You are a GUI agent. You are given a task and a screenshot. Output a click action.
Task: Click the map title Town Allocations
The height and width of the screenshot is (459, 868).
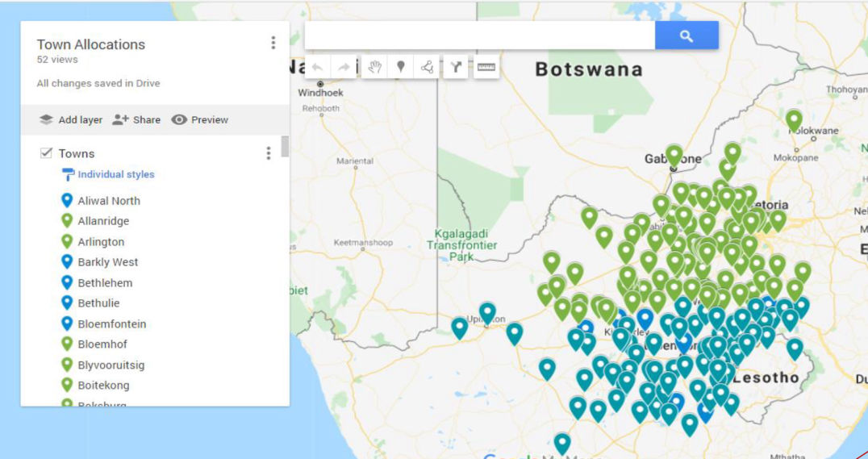point(91,44)
